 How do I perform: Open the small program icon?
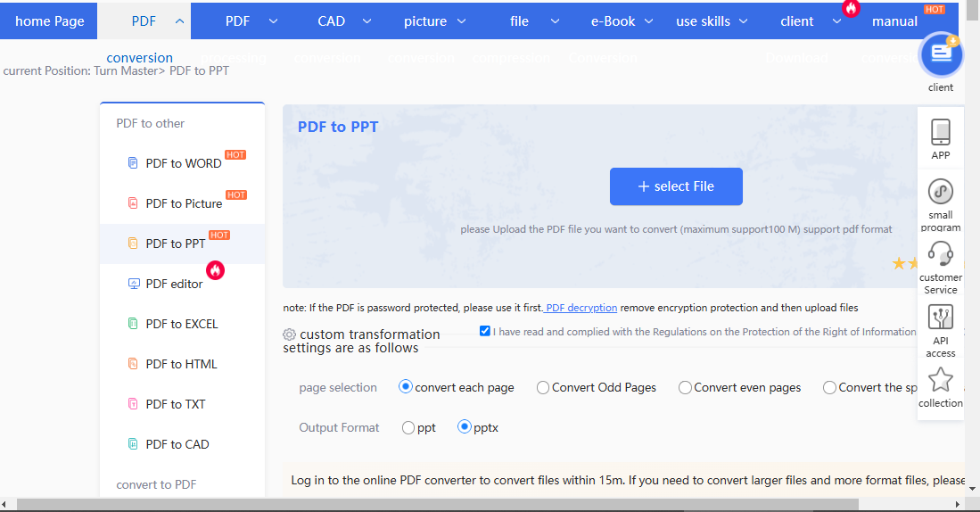click(941, 192)
